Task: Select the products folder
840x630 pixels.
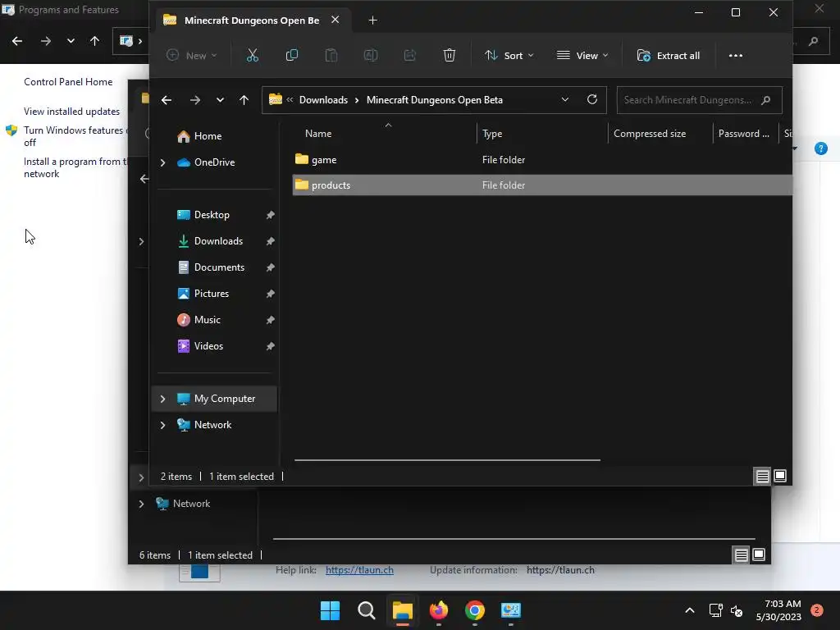Action: 542,185
